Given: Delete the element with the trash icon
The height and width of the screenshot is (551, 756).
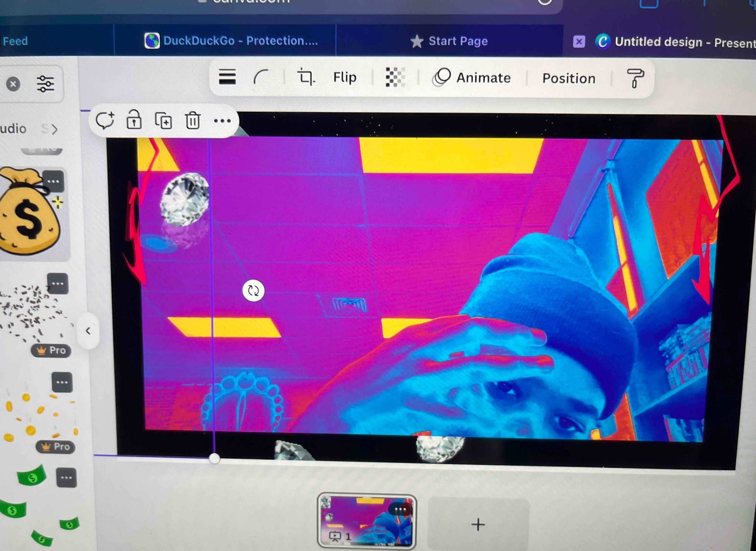Looking at the screenshot, I should tap(193, 120).
